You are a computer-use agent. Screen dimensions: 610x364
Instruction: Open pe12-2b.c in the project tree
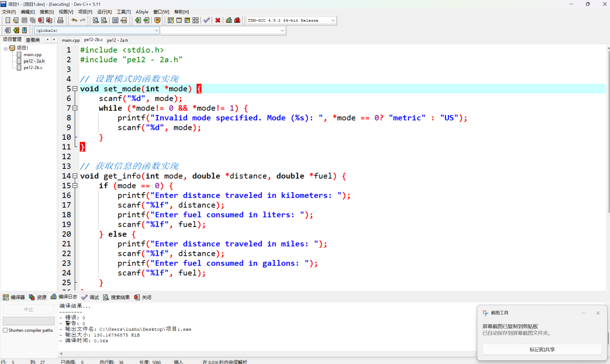click(x=33, y=67)
